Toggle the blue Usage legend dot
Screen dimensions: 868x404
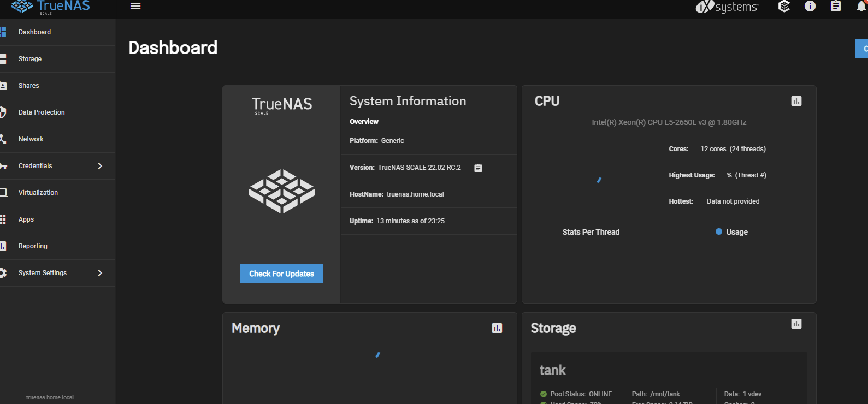[x=719, y=232]
